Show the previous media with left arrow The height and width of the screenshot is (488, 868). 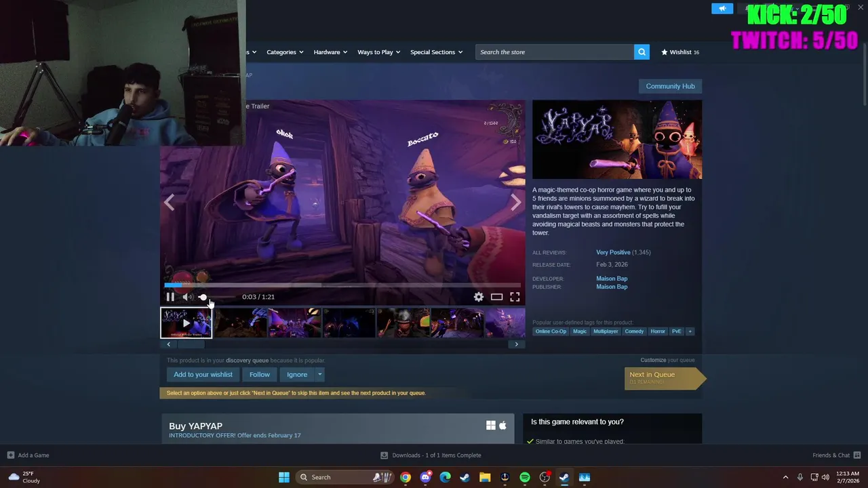click(x=169, y=202)
